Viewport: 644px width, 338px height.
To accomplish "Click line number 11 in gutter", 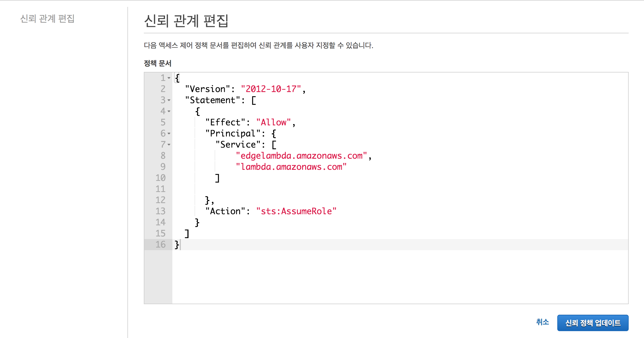I will pos(160,189).
